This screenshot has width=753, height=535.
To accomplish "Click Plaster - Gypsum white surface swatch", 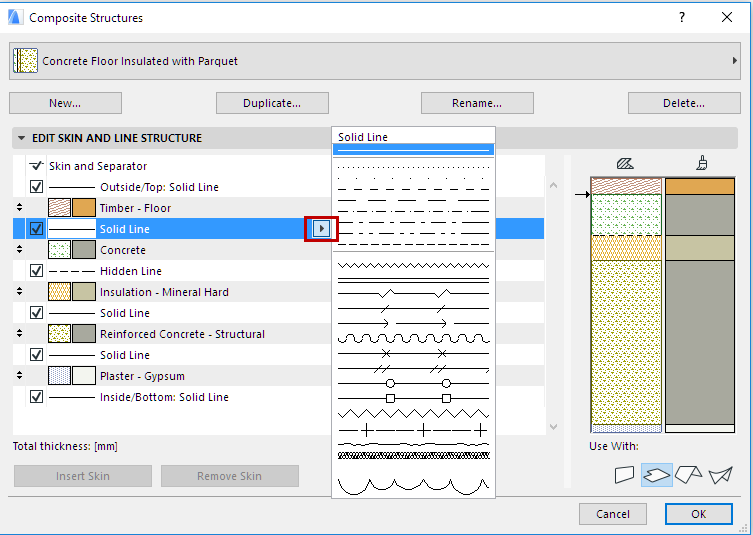I will (x=84, y=376).
